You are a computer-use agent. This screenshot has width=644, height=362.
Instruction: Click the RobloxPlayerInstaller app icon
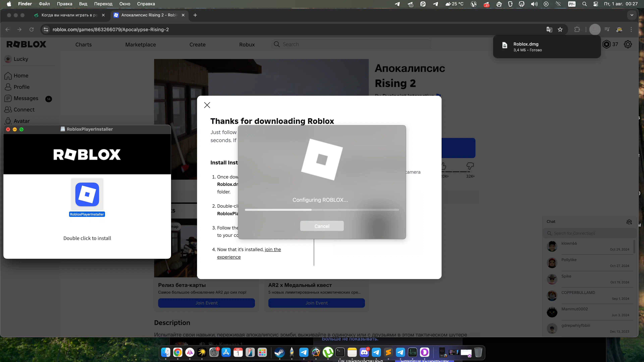click(87, 194)
